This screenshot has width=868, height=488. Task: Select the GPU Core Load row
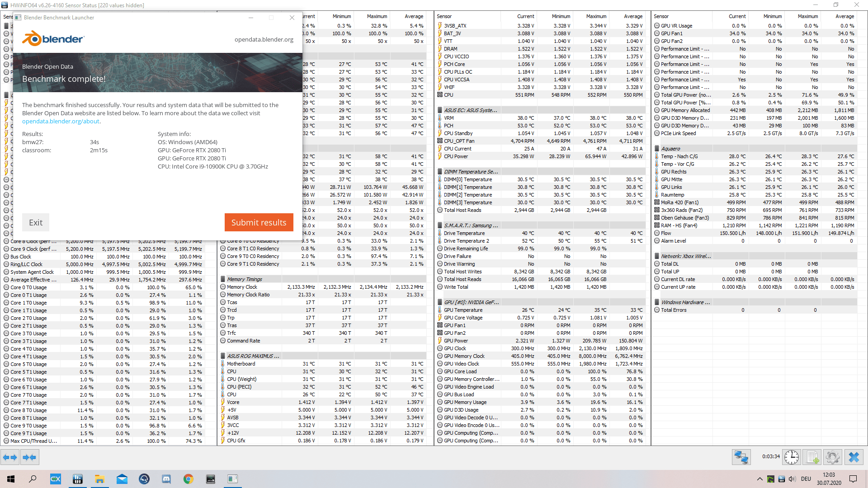pos(540,371)
